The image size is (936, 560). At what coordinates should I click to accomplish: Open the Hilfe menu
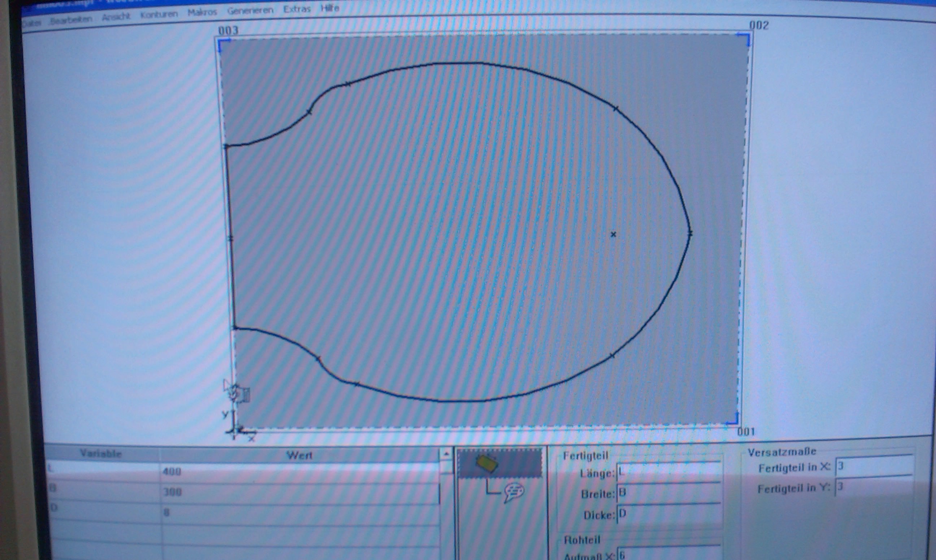tap(330, 8)
